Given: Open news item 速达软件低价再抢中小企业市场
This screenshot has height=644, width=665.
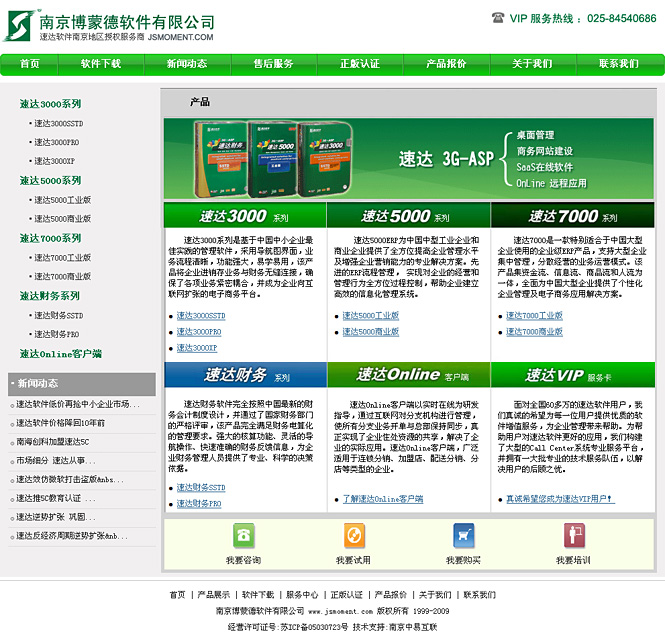Looking at the screenshot, I should [78, 404].
